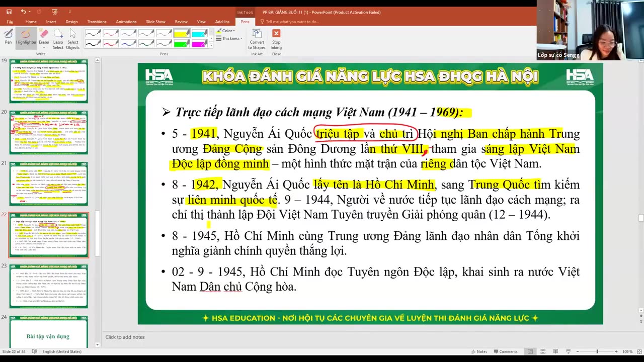This screenshot has height=362, width=644.
Task: Expand Eraser options arrow
Action: [44, 48]
